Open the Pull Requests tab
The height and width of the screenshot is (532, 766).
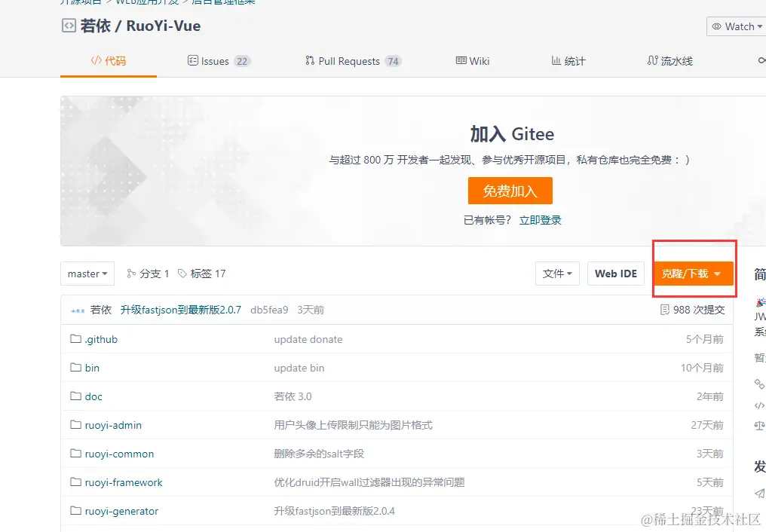tap(353, 61)
